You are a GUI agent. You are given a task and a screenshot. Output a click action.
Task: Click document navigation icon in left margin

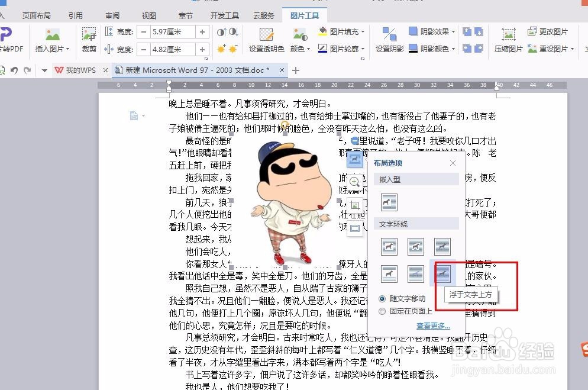134,116
